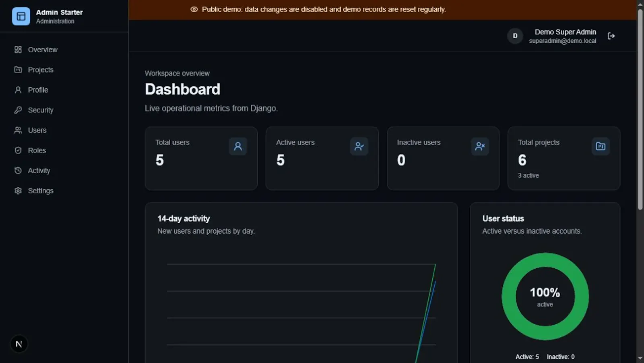
Task: Click the 100% label in the donut
Action: pos(545,292)
